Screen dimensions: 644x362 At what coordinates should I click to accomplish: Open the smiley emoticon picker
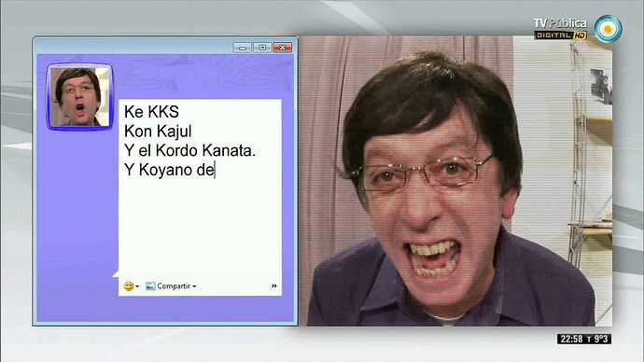pos(129,286)
